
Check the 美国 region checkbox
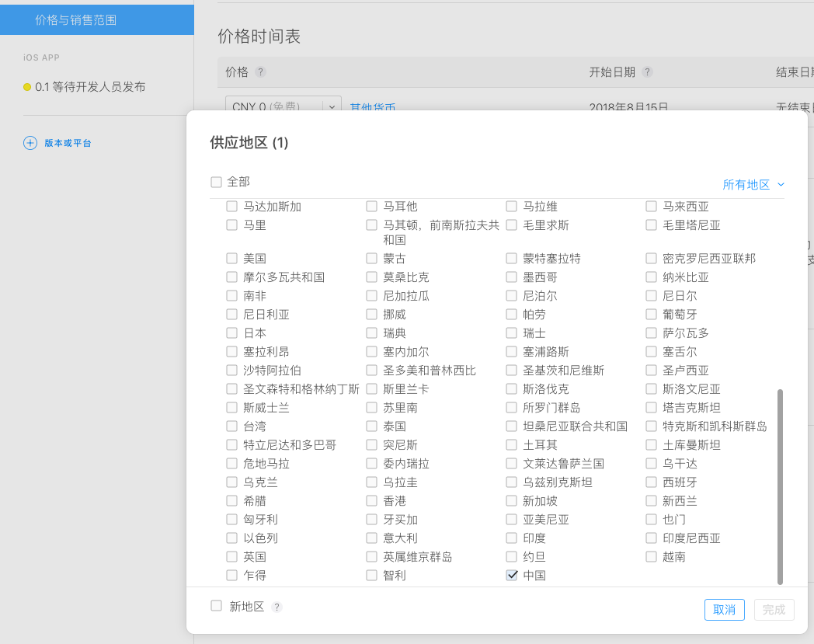pos(231,258)
